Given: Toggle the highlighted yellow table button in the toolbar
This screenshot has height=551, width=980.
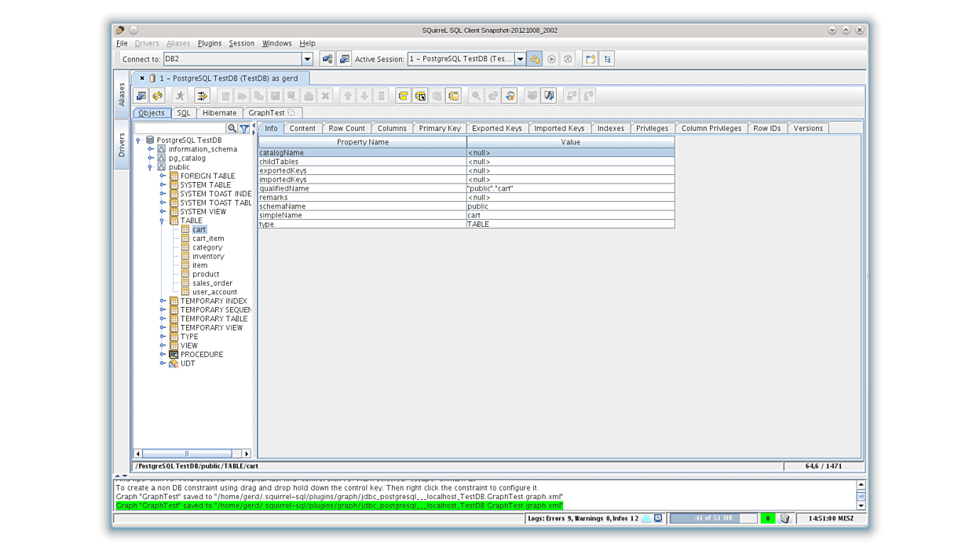Looking at the screenshot, I should [x=404, y=95].
